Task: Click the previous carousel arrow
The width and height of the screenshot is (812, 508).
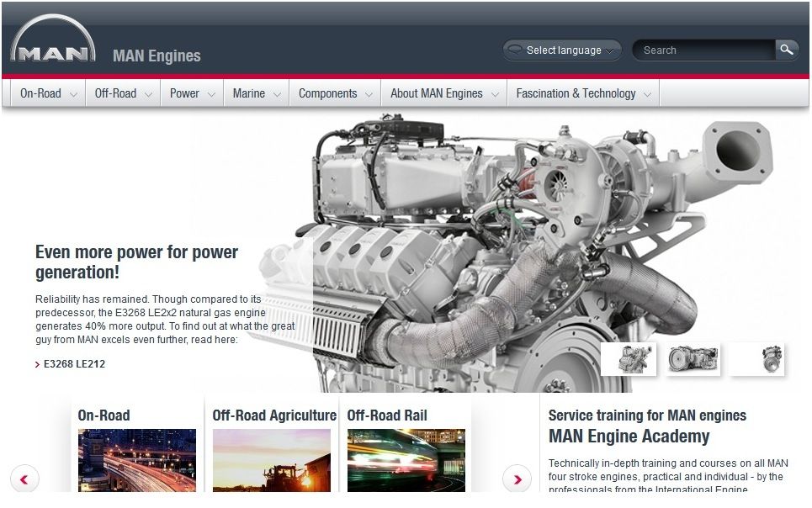Action: click(x=24, y=479)
